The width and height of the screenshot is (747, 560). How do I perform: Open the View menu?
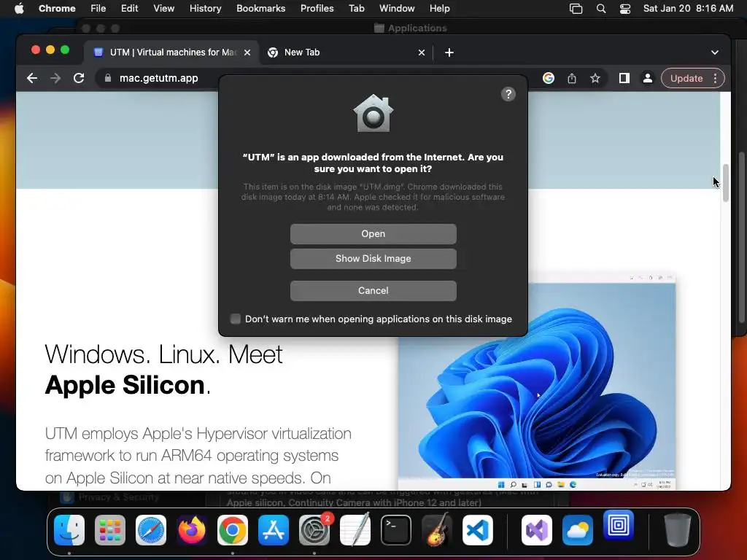click(x=163, y=8)
